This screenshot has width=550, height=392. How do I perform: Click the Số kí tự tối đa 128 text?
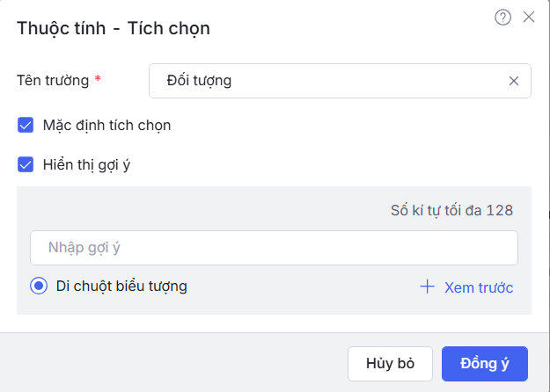pos(451,210)
